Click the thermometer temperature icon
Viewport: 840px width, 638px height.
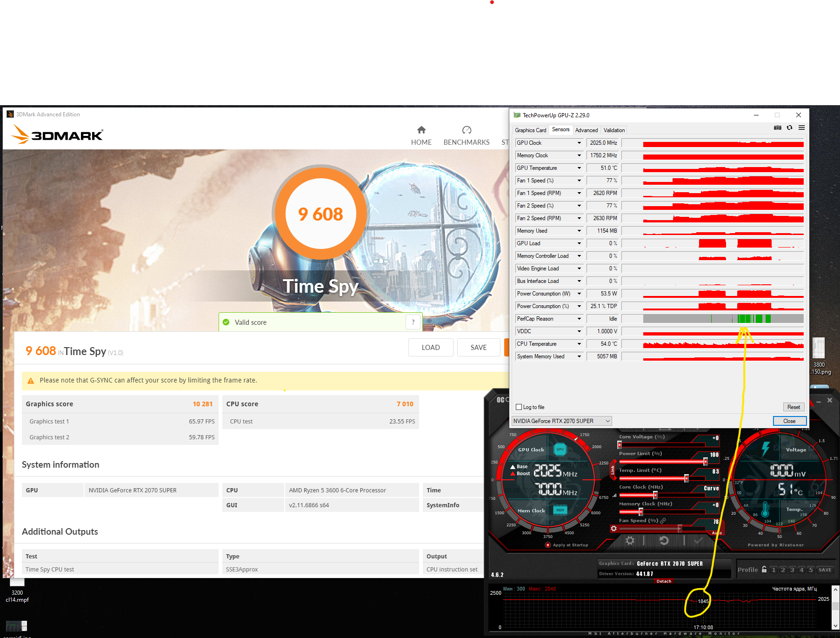765,509
